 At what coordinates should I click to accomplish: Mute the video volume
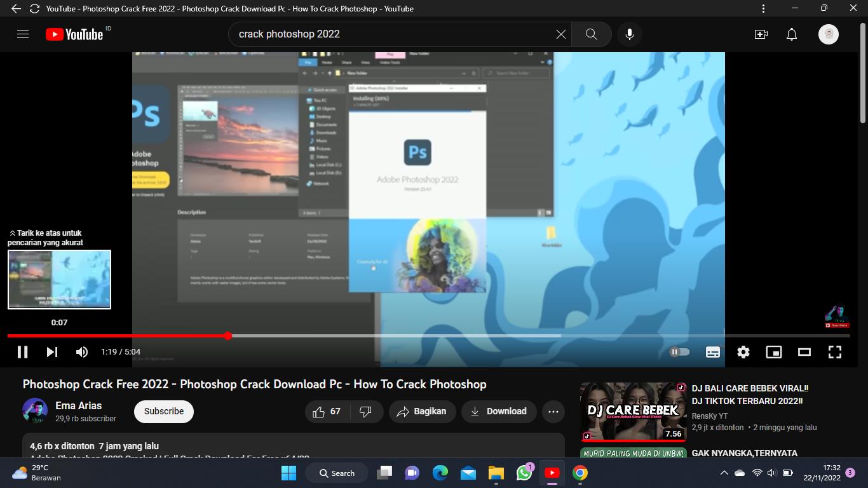coord(82,352)
